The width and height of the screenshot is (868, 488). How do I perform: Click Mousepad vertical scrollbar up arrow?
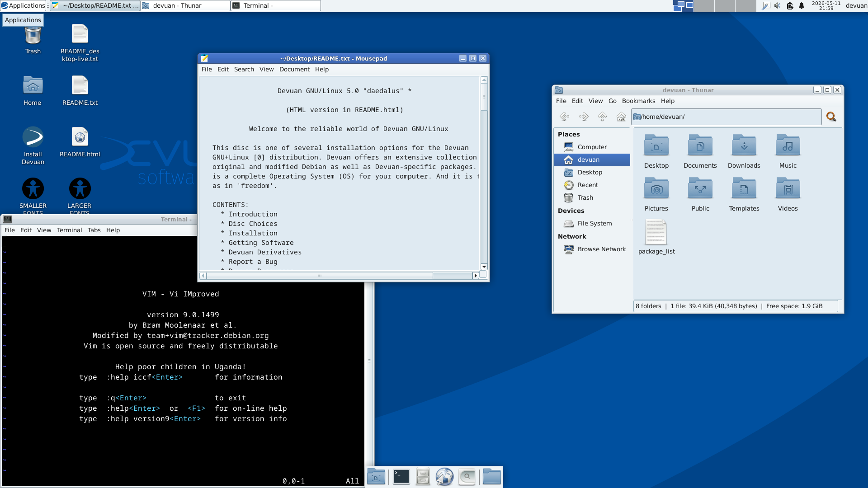point(484,80)
